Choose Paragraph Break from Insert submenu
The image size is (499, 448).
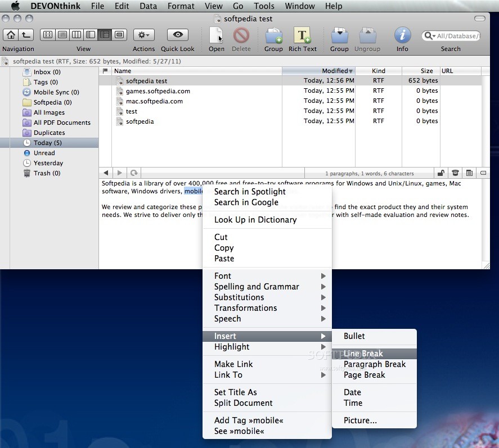pos(374,364)
